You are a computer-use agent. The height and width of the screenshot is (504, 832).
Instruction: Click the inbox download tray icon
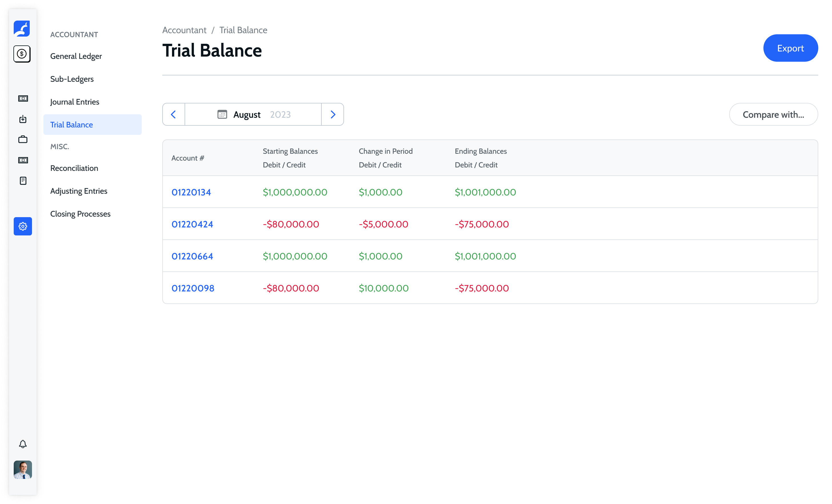click(23, 119)
